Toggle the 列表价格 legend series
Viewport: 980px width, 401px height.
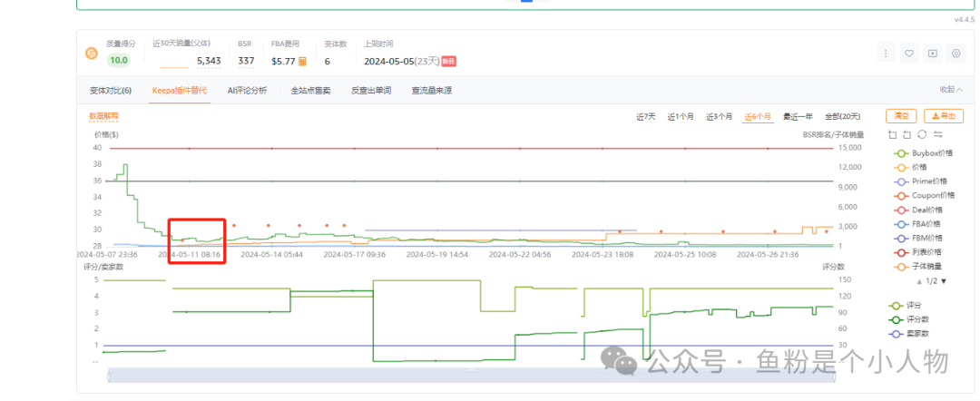tap(918, 252)
